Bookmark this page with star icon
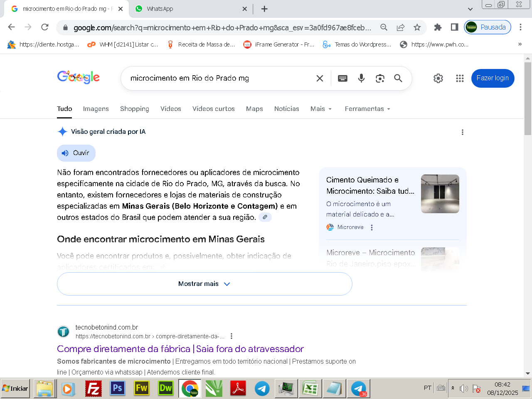Screen dimensions: 532x399 click(x=417, y=27)
